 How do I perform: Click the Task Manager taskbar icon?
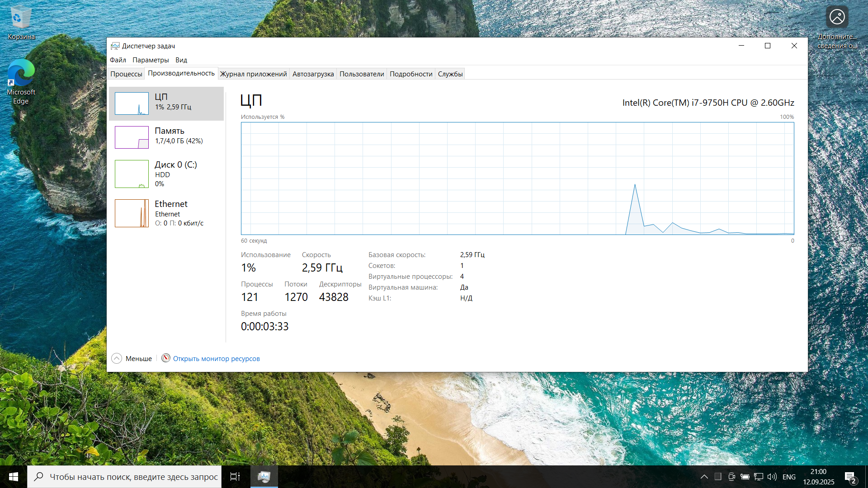tap(264, 477)
